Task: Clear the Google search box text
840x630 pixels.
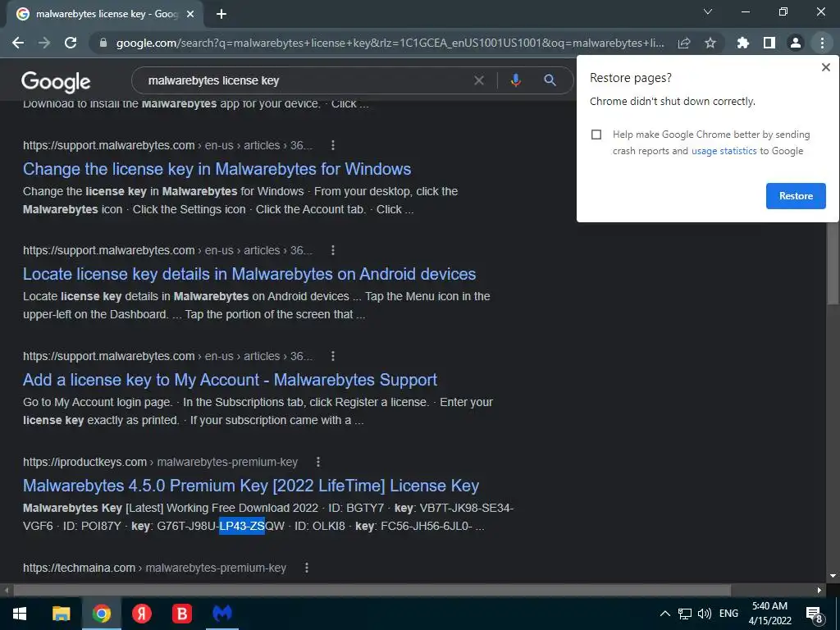Action: point(479,80)
